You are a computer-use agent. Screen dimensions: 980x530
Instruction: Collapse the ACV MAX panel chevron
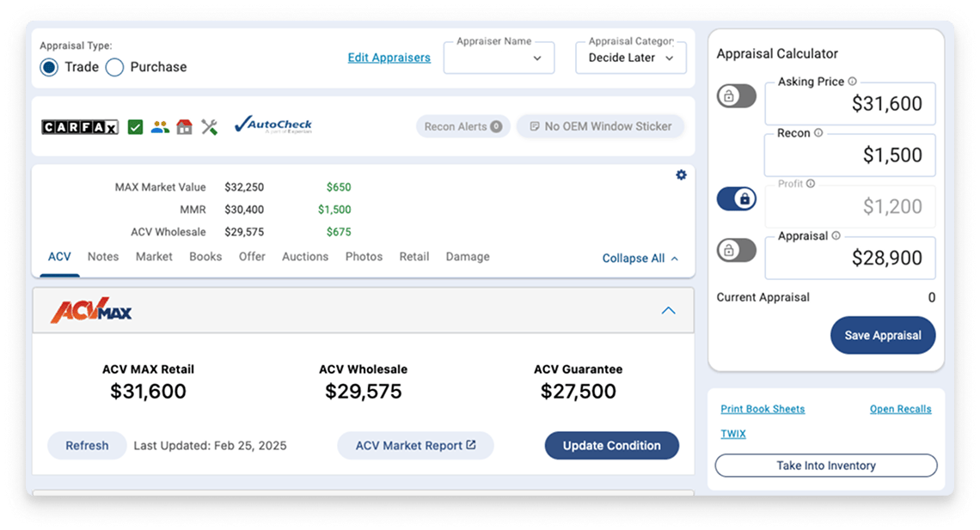click(669, 310)
